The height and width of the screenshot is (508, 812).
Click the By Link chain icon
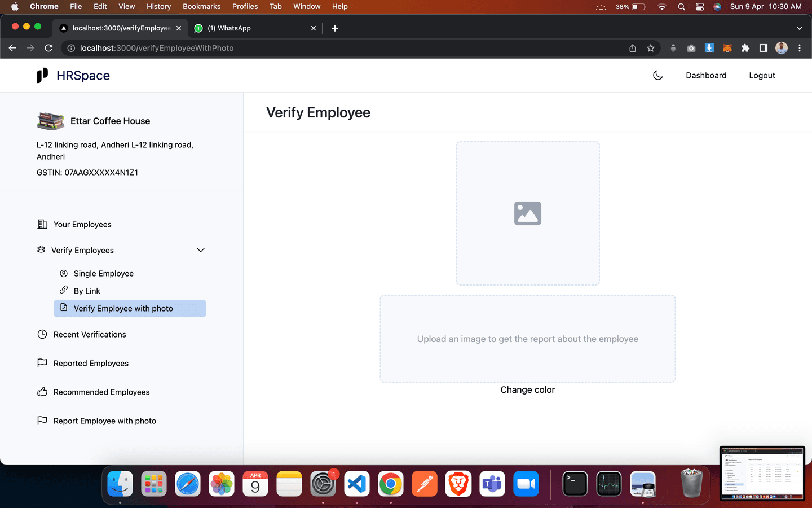coord(64,290)
